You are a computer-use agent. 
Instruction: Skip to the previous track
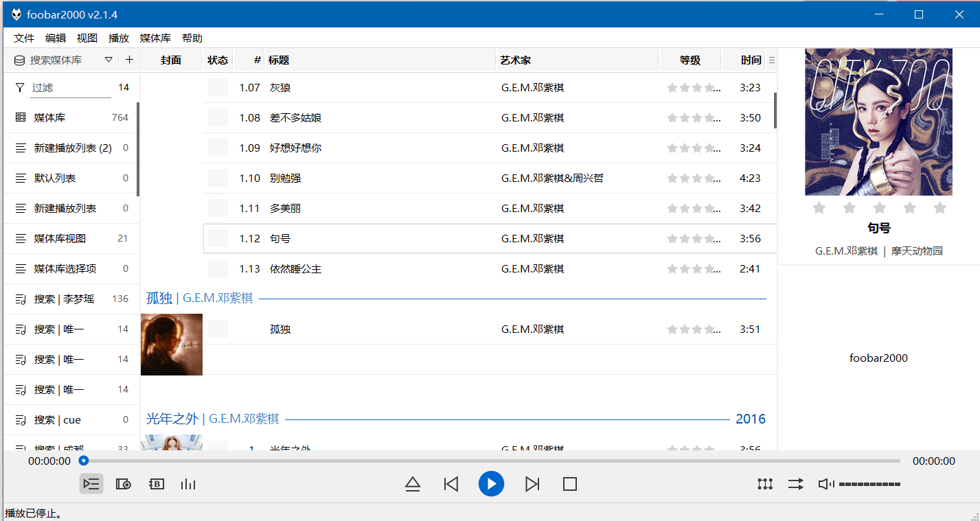[x=451, y=484]
